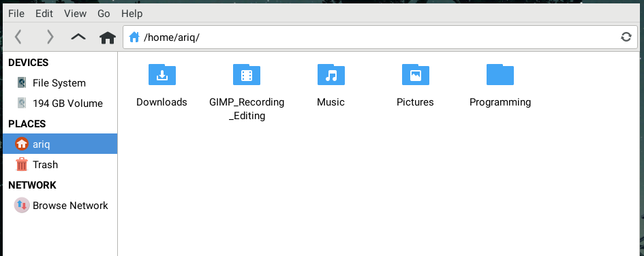Screen dimensions: 644x256
Task: Click the Home toolbar button
Action: pos(108,37)
